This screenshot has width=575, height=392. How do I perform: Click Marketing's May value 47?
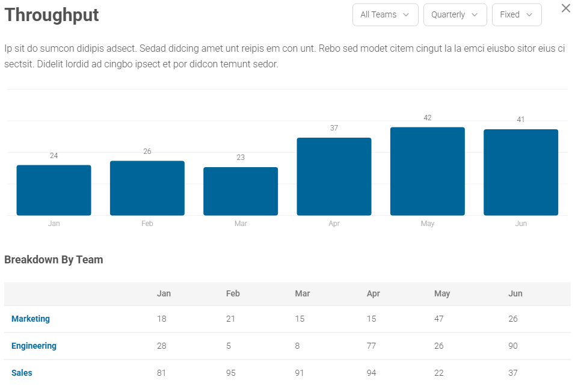tap(439, 319)
